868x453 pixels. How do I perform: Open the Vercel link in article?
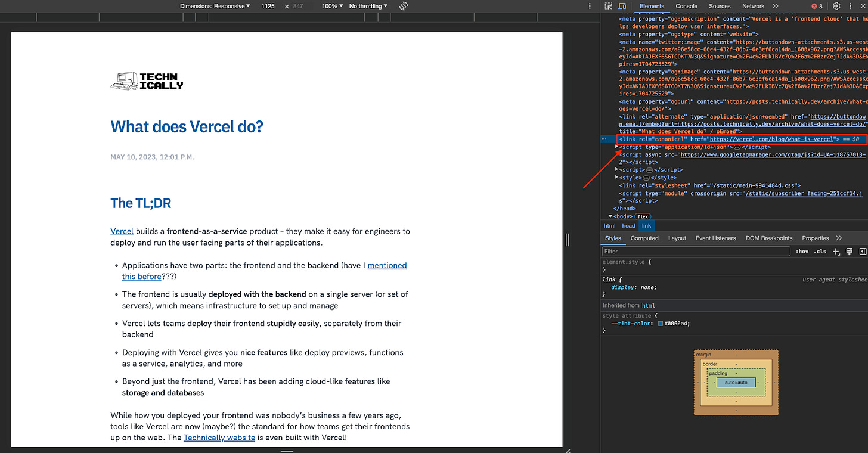click(x=122, y=231)
